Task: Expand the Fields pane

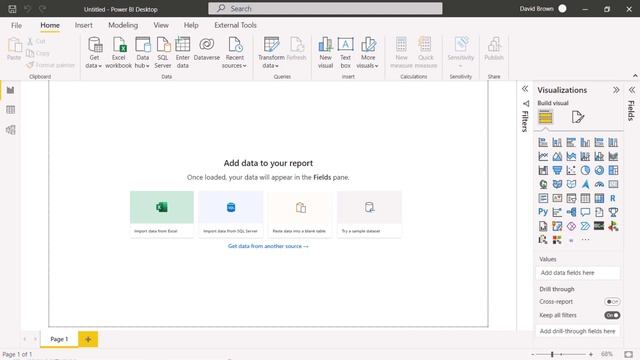Action: (x=632, y=90)
